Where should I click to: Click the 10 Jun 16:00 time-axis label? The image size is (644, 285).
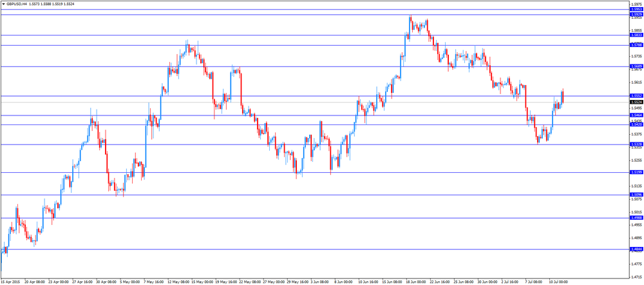[x=370, y=282]
